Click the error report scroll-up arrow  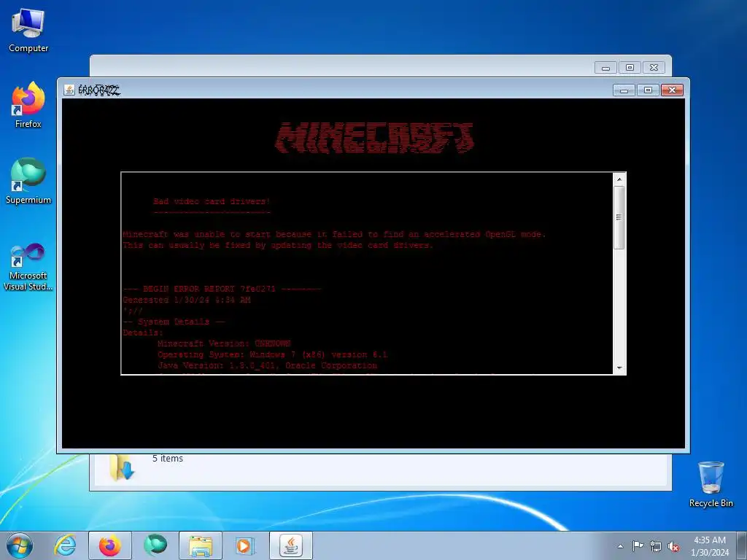619,179
